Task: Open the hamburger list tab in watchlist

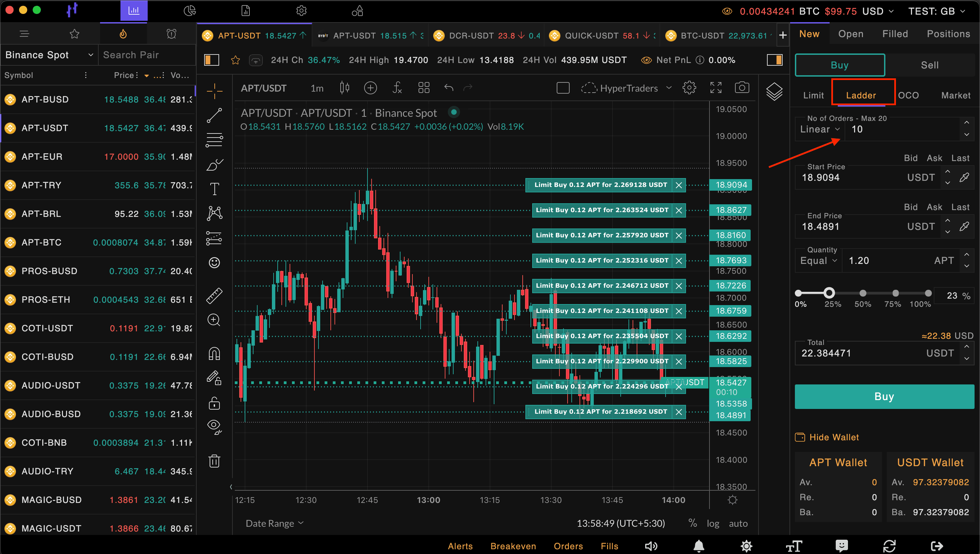Action: click(x=24, y=34)
